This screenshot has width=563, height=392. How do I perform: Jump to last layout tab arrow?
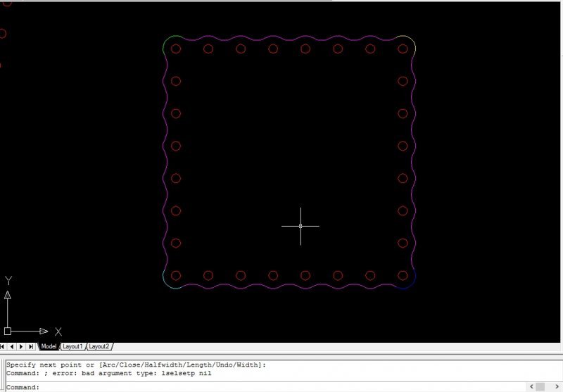tap(31, 346)
